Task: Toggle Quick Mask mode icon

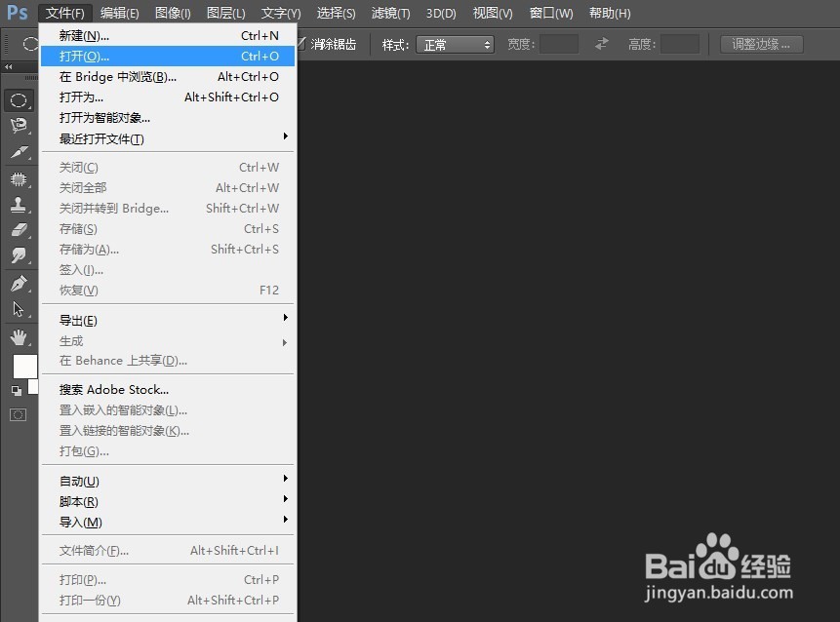Action: click(18, 414)
